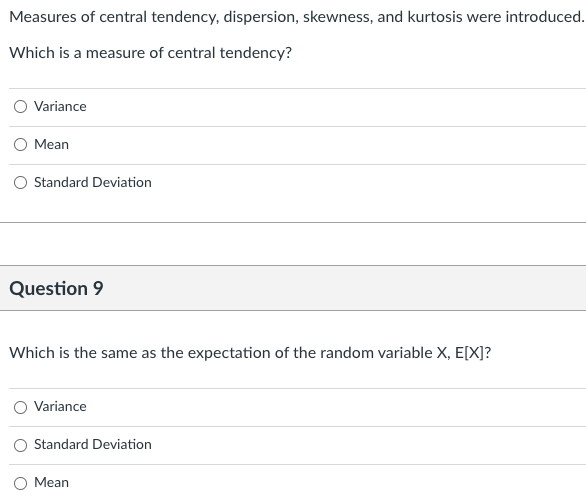Click the Question 9 expectation prompt text

tap(250, 353)
